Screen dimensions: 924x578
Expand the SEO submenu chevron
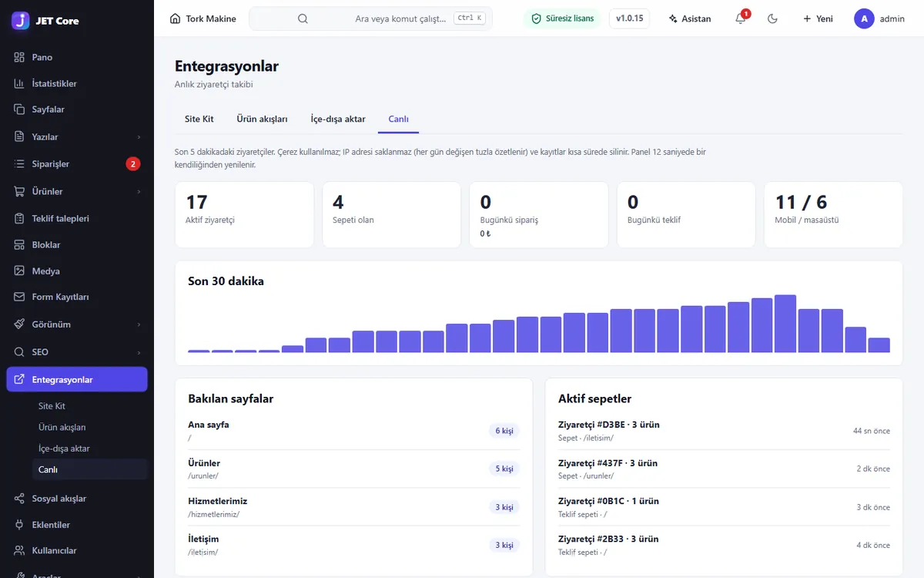[139, 352]
